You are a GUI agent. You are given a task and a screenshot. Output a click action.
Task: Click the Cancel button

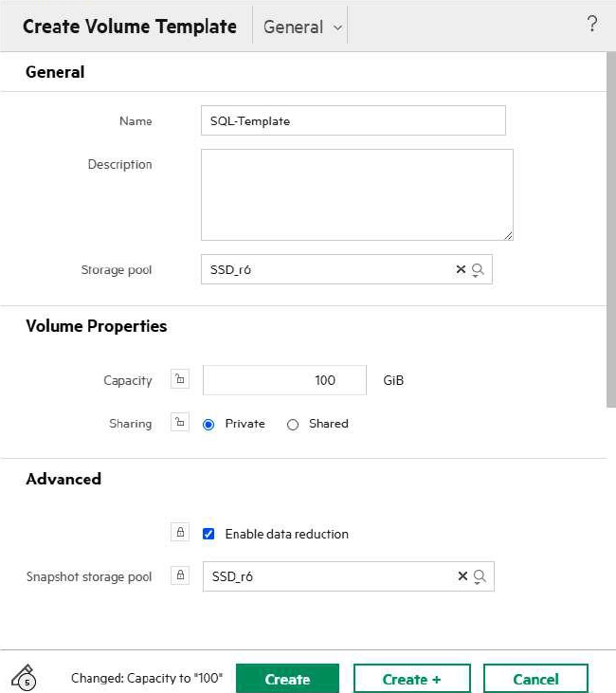536,679
